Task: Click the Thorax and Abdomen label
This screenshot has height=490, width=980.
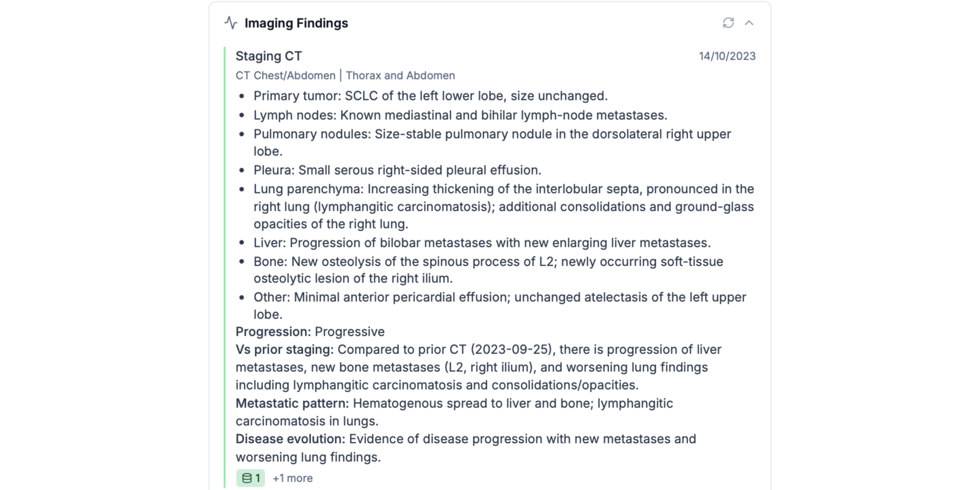Action: [400, 75]
